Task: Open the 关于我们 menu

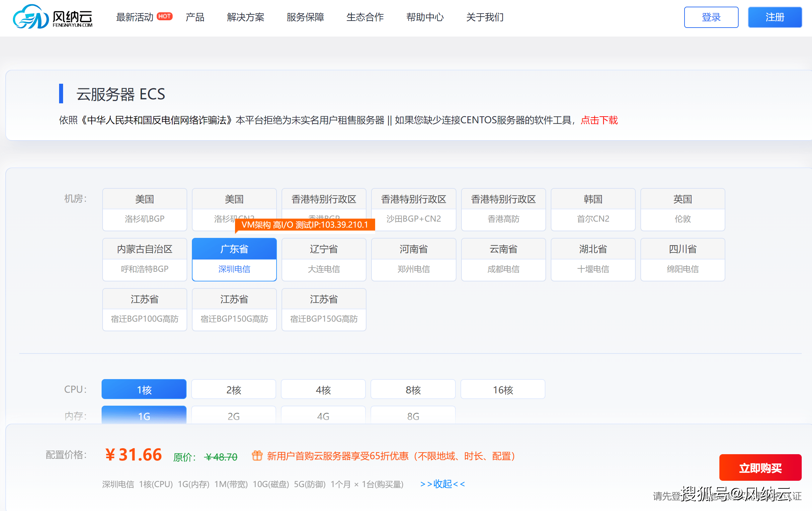Action: click(x=485, y=17)
